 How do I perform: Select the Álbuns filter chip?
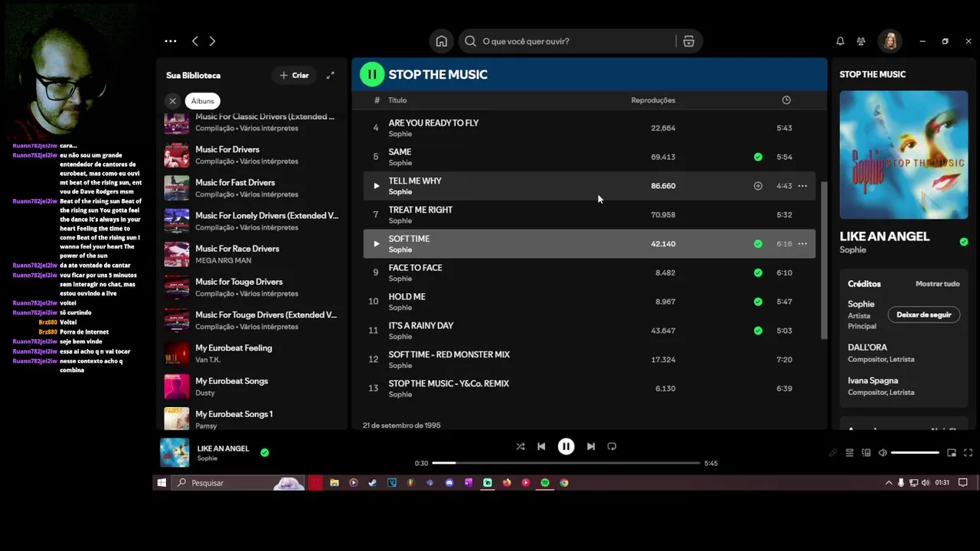click(x=203, y=101)
